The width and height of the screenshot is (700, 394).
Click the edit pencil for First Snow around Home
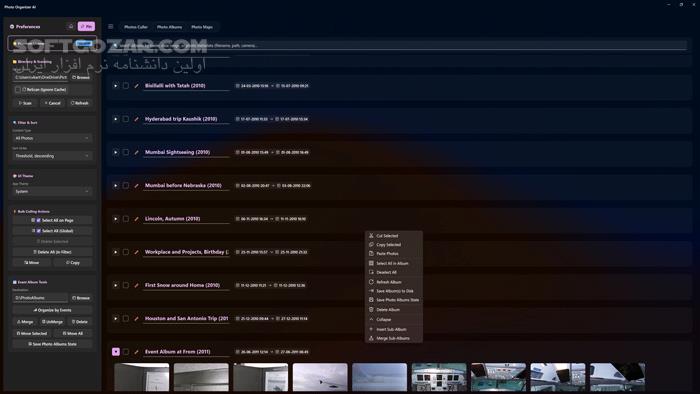click(137, 285)
